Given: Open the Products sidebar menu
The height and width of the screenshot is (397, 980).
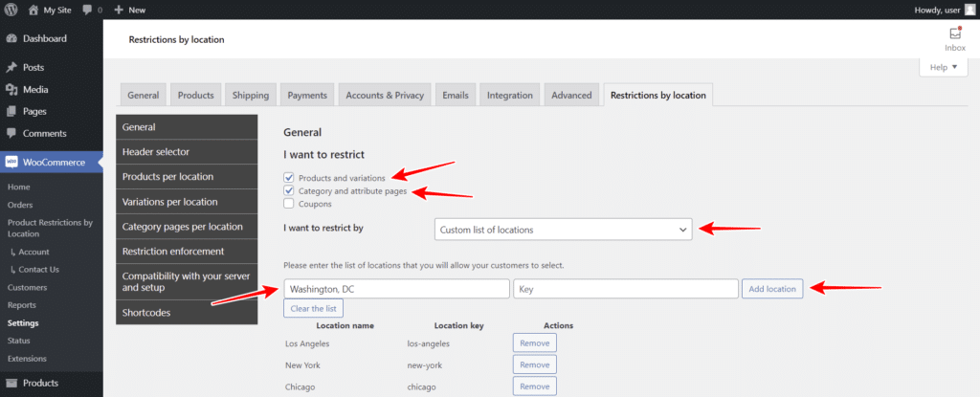Looking at the screenshot, I should click(x=42, y=384).
